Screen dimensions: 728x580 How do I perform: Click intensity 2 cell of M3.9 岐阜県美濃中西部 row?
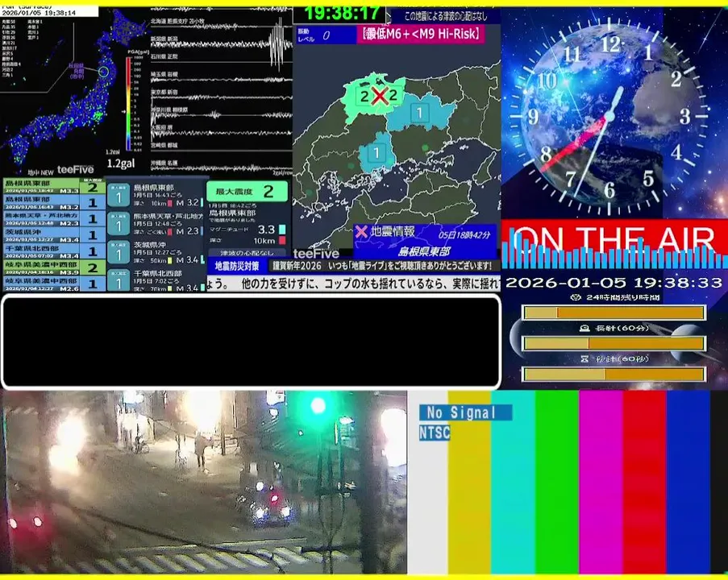(x=93, y=267)
